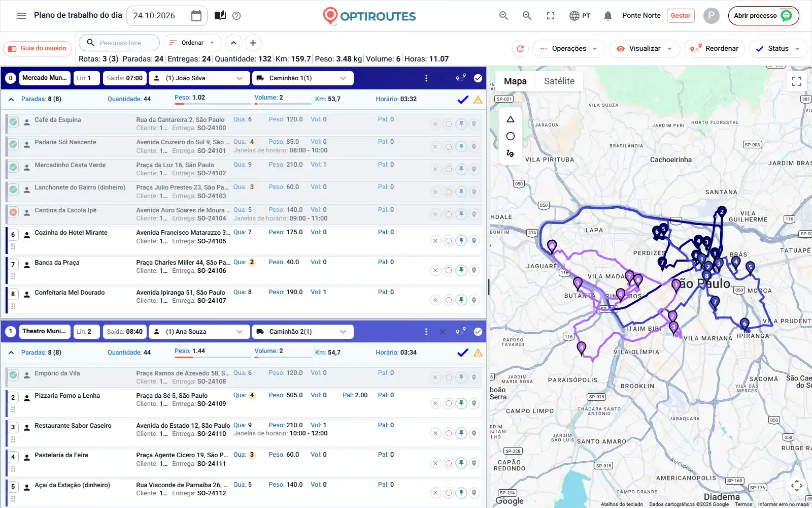Select the circle drawing tool on map
Viewport: 812px width, 508px height.
511,136
